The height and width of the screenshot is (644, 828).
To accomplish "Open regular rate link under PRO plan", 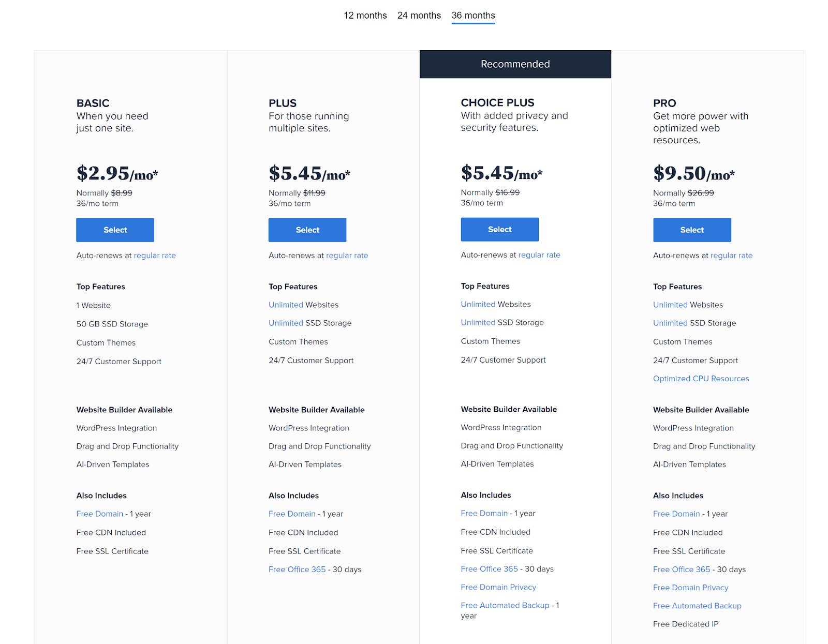I will pyautogui.click(x=732, y=256).
